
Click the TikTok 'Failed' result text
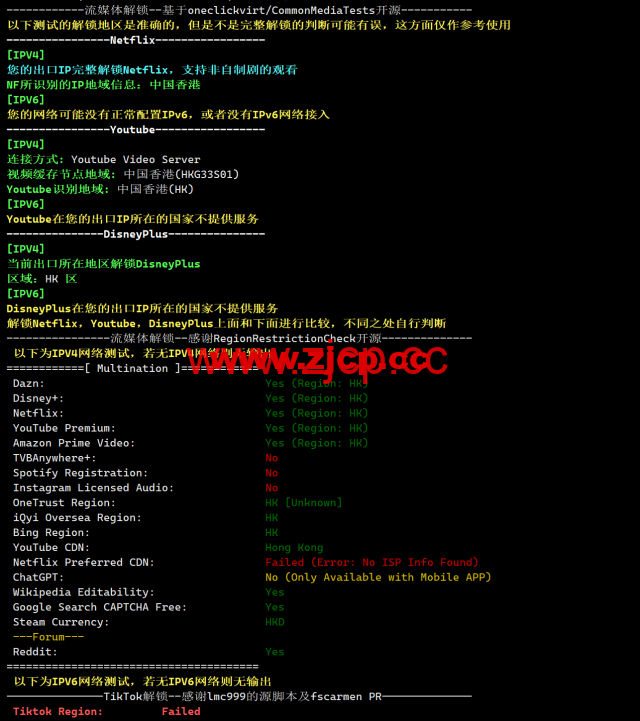[181, 712]
